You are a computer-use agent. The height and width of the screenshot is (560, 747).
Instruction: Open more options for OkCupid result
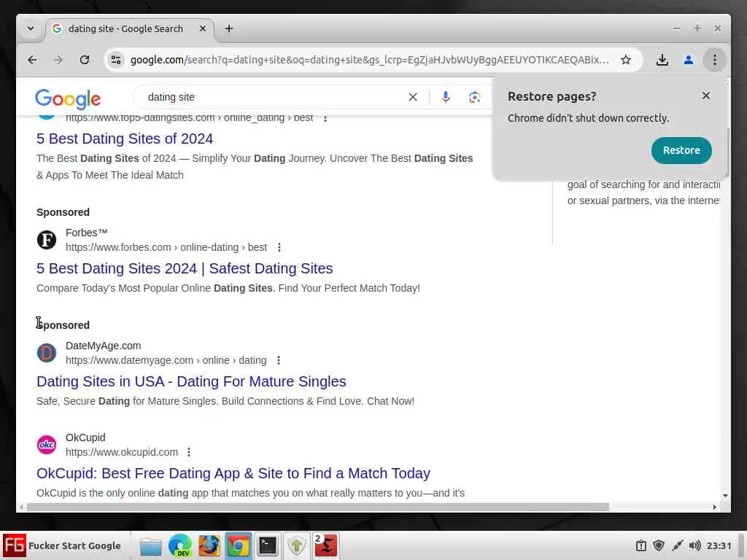tap(189, 452)
